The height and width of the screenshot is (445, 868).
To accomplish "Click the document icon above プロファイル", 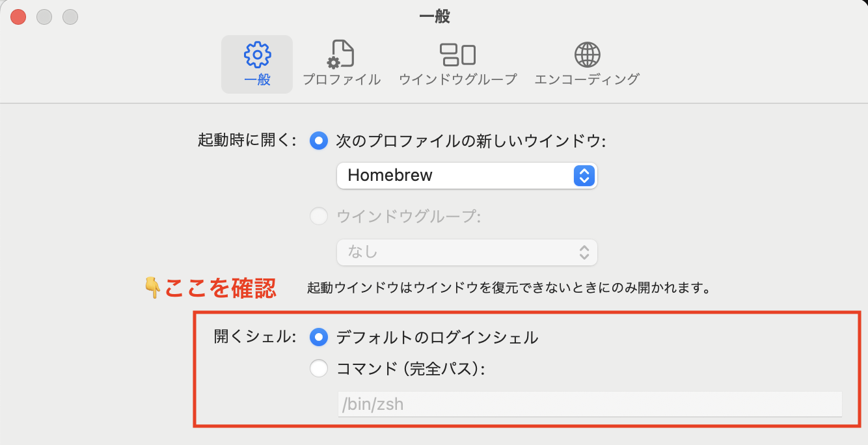I will (342, 55).
